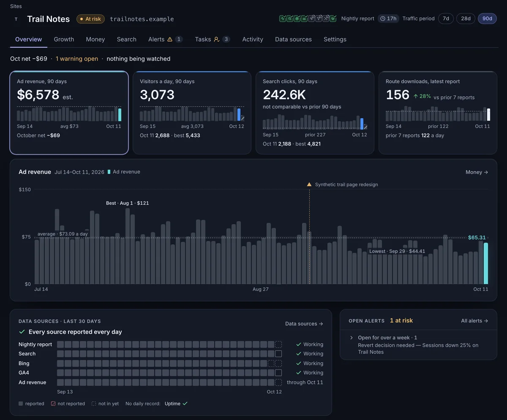This screenshot has height=420, width=507.
Task: Click the cyan Ad revenue legend swatch
Action: click(109, 172)
